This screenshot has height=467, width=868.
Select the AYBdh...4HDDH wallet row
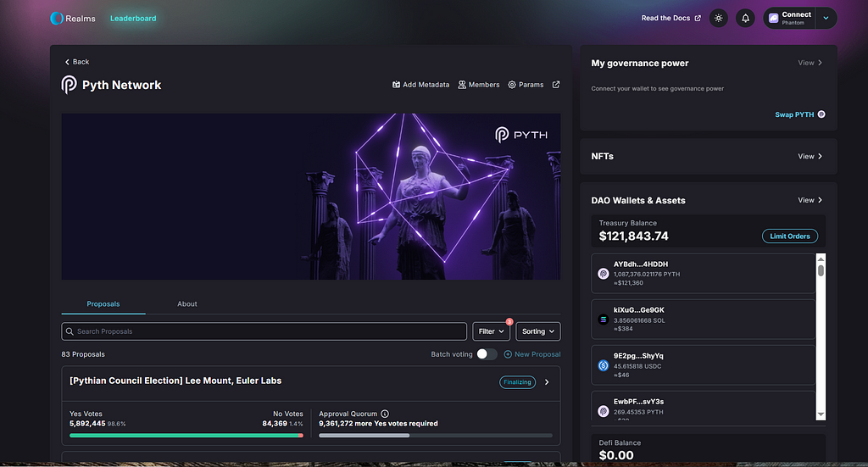tap(703, 274)
